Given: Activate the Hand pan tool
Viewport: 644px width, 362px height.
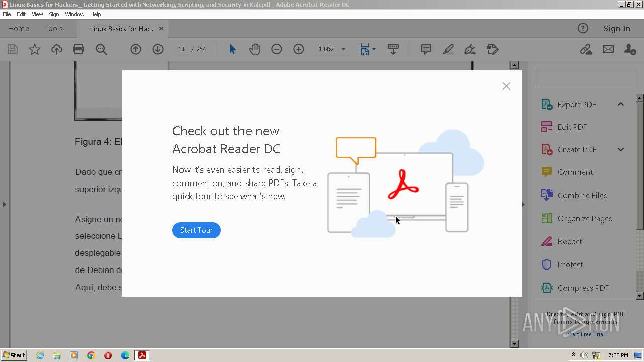Looking at the screenshot, I should pyautogui.click(x=255, y=49).
